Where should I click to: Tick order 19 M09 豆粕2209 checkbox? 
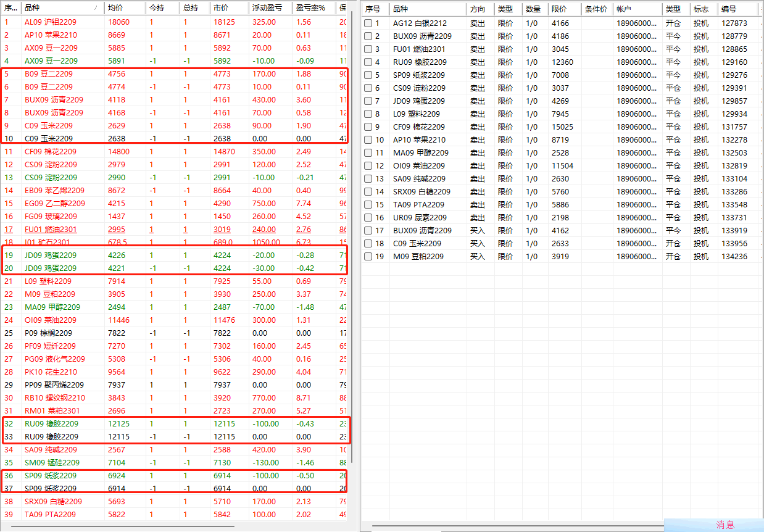368,257
